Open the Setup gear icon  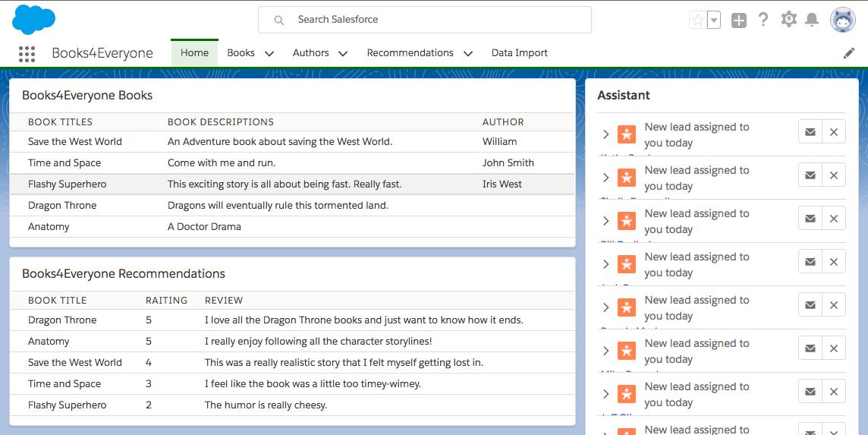pos(788,20)
